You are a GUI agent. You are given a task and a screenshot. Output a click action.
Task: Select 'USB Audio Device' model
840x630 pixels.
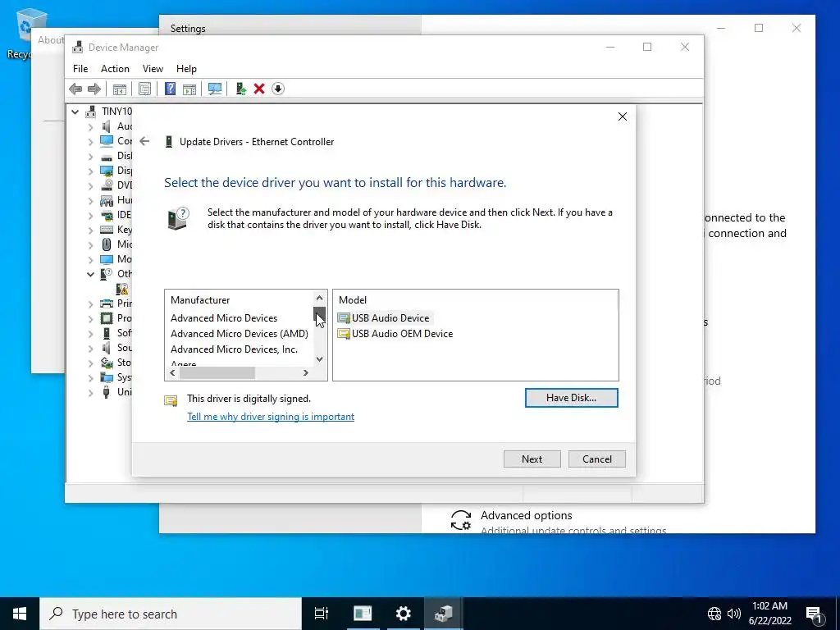384,318
